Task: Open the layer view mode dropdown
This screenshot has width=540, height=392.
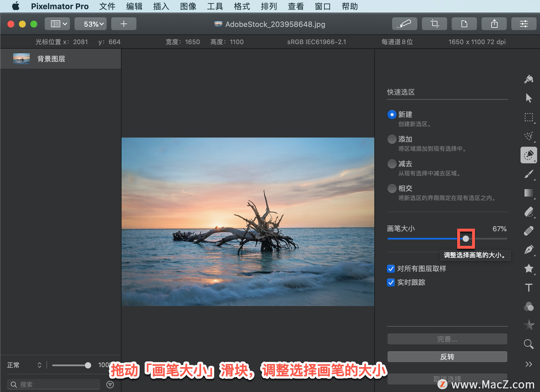Action: pyautogui.click(x=57, y=24)
